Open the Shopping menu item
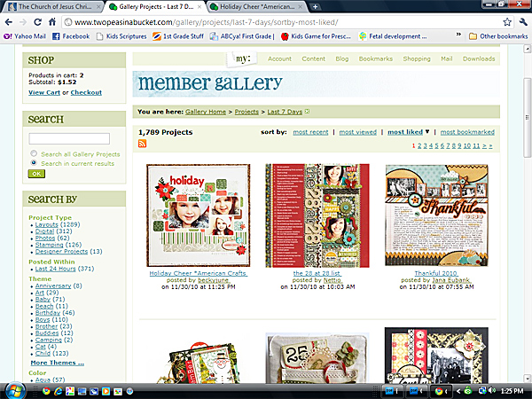Screen dimensions: 532x399 417,59
